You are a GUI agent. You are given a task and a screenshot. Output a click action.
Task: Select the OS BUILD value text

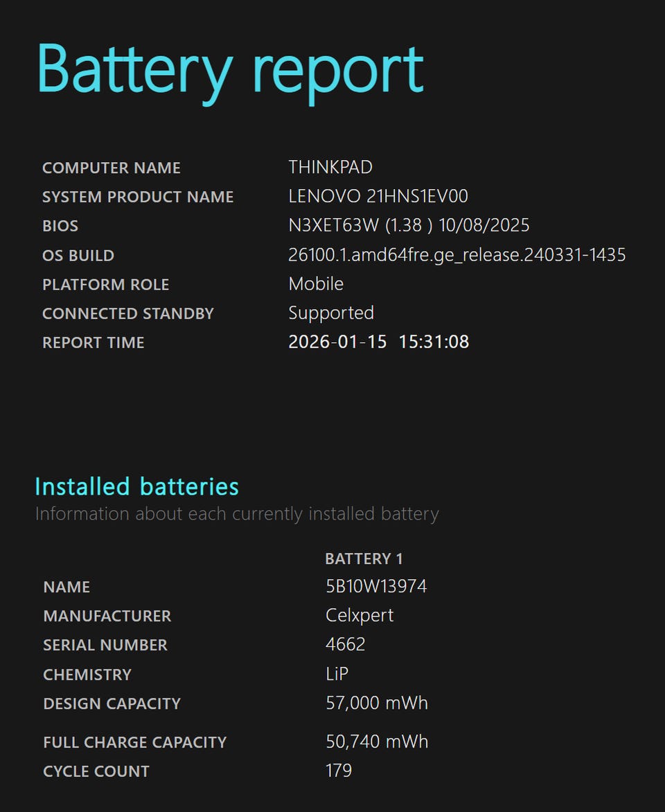click(456, 255)
